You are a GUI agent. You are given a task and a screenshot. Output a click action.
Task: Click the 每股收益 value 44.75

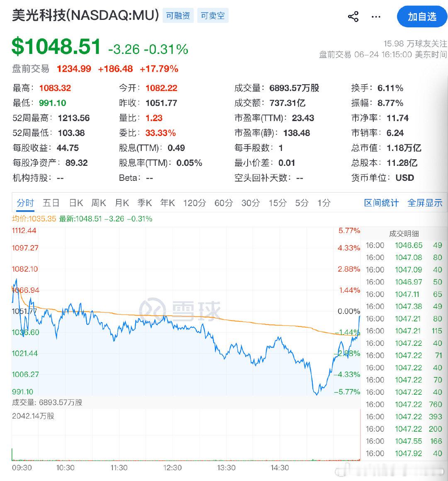(x=68, y=148)
